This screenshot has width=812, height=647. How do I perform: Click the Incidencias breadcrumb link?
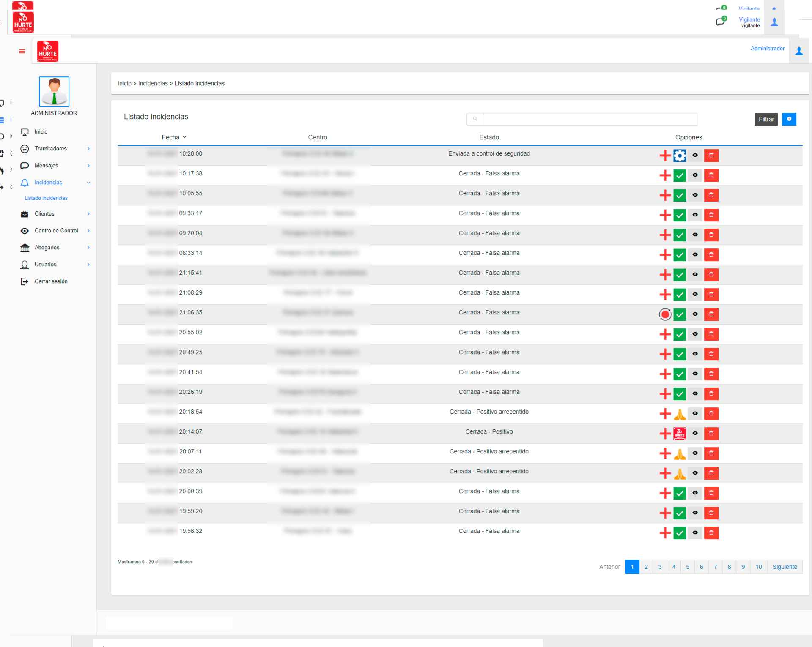pos(153,84)
